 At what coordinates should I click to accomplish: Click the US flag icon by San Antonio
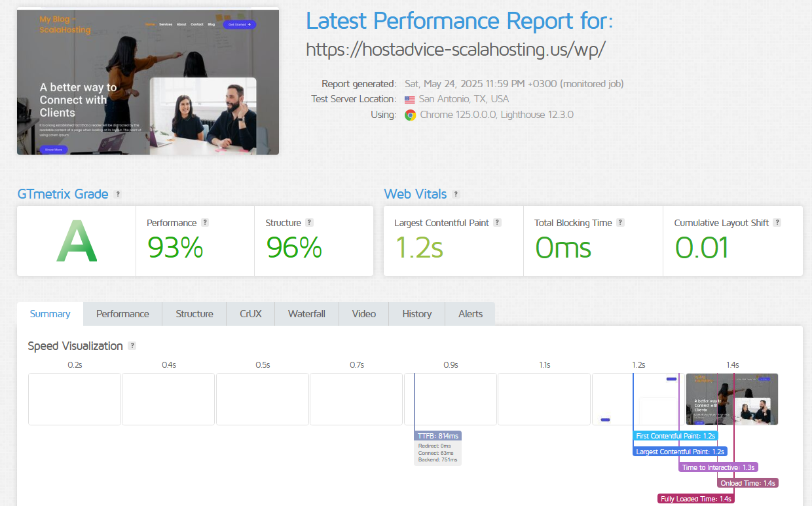(x=410, y=100)
